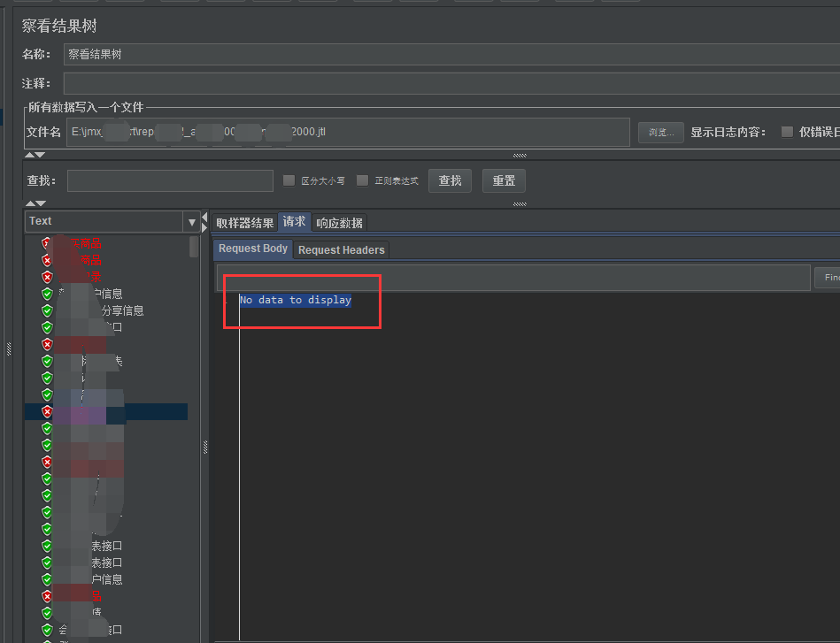Enable the 正则表达式 checkbox
The width and height of the screenshot is (840, 643).
click(362, 180)
